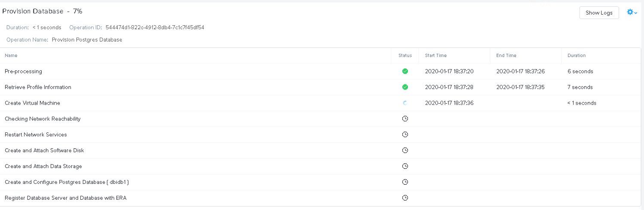Click pending clock for Configure Postgres Database row

(405, 182)
